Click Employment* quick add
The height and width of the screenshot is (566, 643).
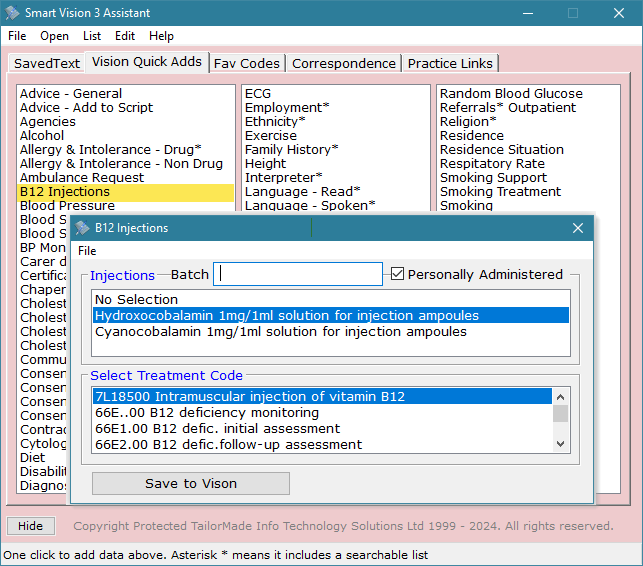(x=287, y=107)
